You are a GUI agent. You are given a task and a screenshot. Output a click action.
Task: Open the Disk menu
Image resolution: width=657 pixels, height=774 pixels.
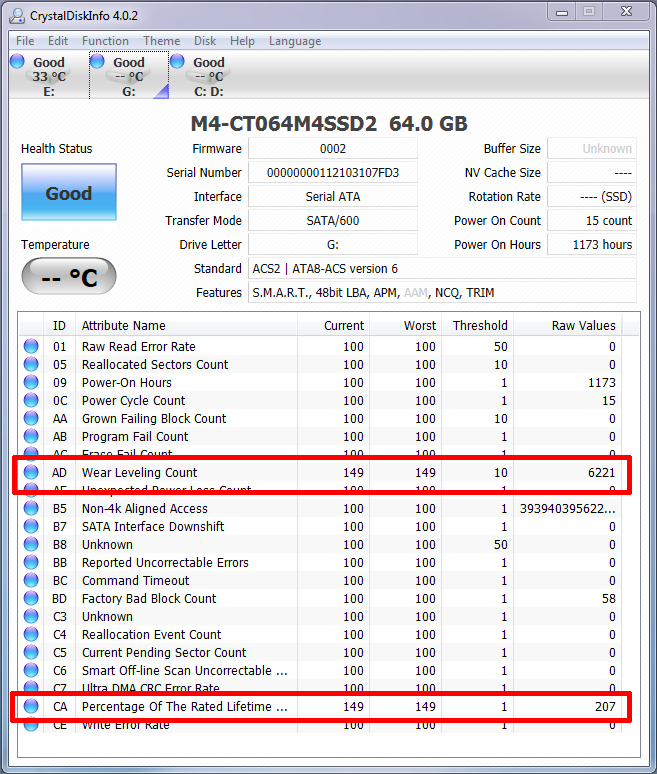click(x=205, y=41)
